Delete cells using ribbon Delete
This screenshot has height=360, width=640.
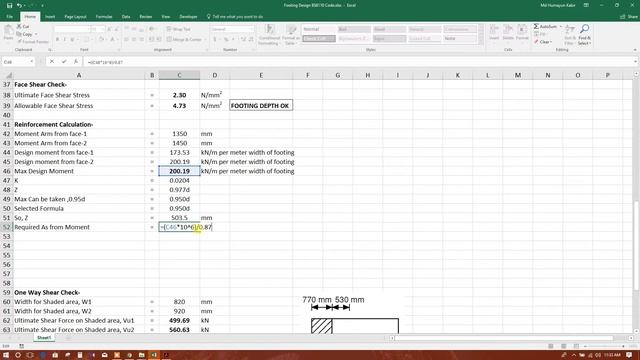tap(508, 33)
